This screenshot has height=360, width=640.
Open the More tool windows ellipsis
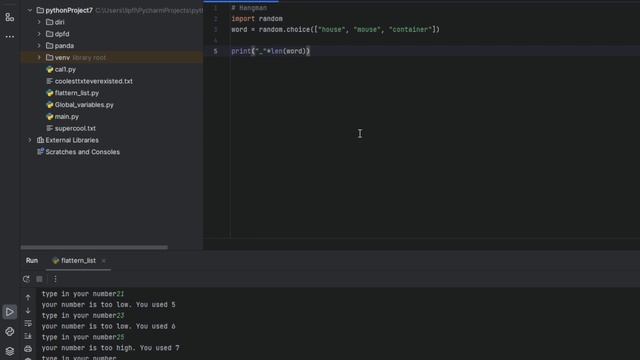pos(9,37)
